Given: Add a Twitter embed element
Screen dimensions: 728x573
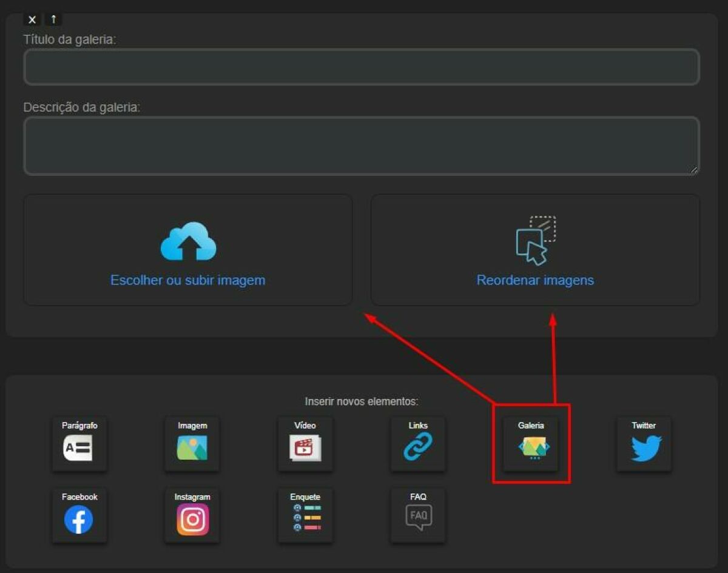Looking at the screenshot, I should coord(644,444).
